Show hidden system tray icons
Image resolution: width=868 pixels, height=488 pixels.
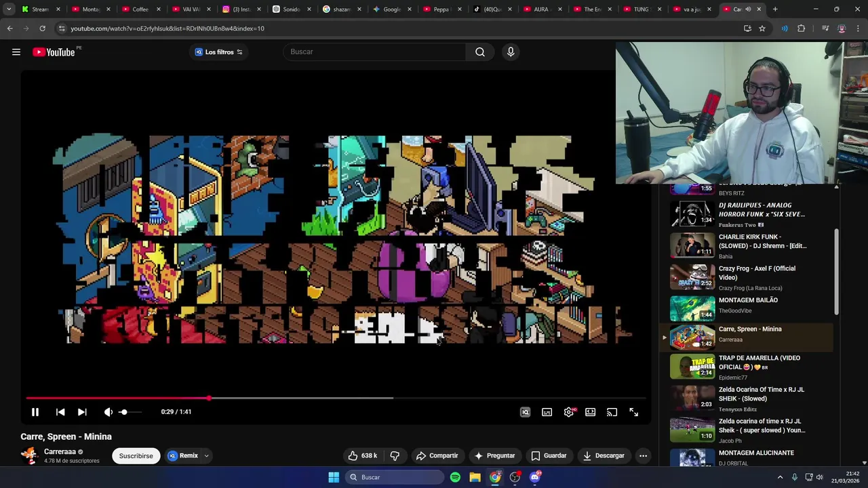point(780,477)
